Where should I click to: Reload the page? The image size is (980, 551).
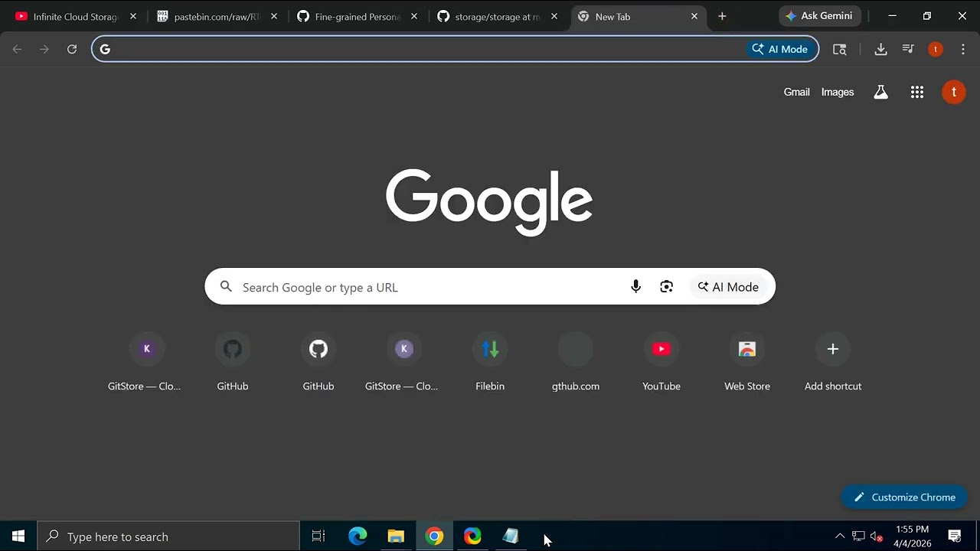click(x=72, y=49)
